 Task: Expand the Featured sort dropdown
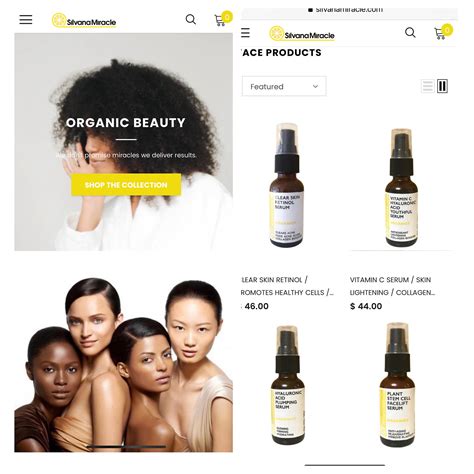point(284,86)
